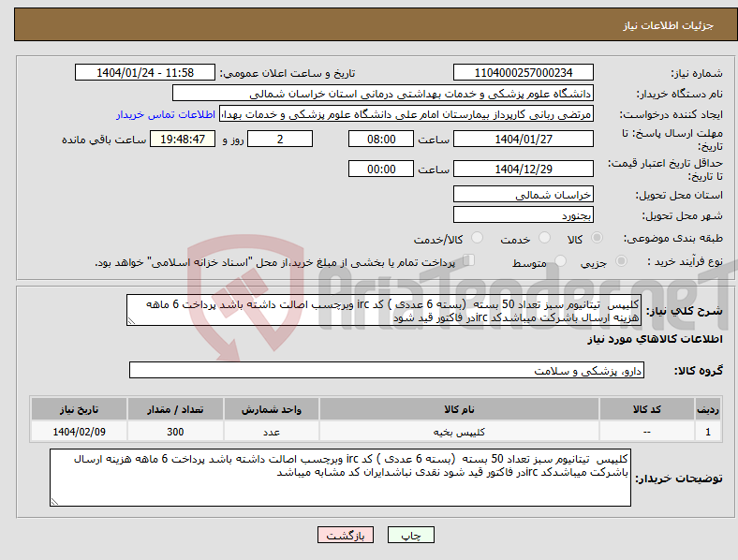Click the توضیحات خریدار textarea

click(x=340, y=478)
